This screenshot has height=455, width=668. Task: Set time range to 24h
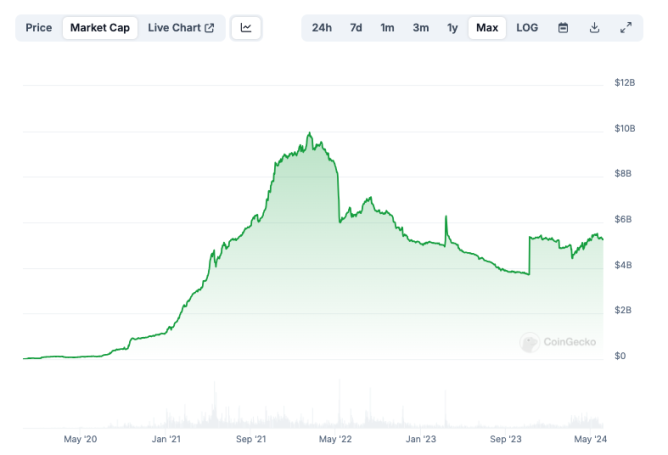coord(322,28)
